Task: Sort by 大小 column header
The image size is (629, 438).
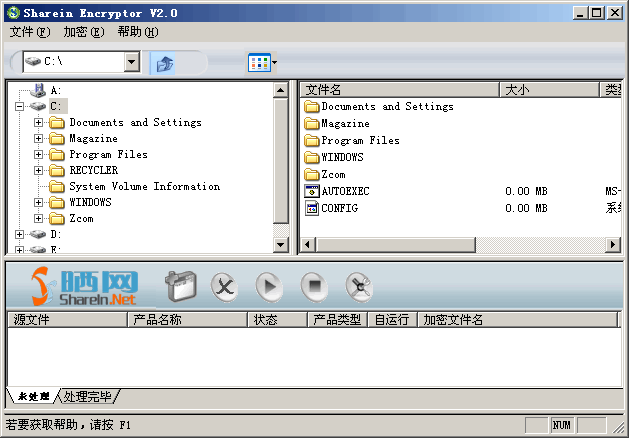Action: [549, 90]
